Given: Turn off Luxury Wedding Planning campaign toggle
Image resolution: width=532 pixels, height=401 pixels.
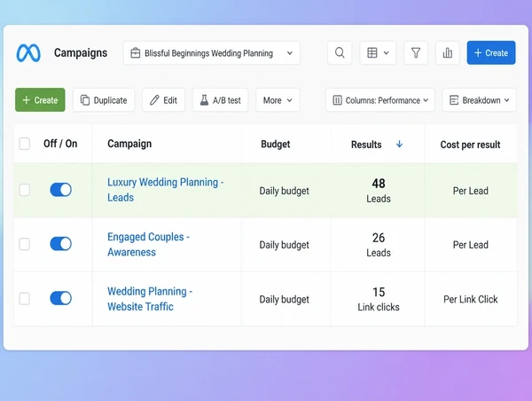Looking at the screenshot, I should 60,190.
